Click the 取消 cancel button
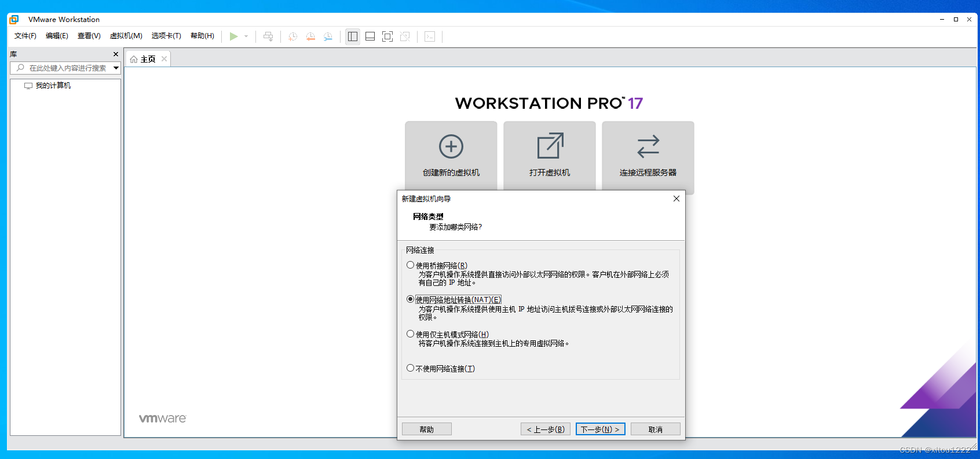The height and width of the screenshot is (459, 980). coord(656,429)
